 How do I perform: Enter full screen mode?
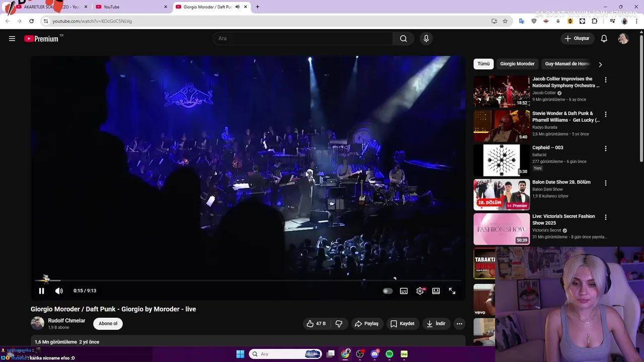(x=452, y=291)
